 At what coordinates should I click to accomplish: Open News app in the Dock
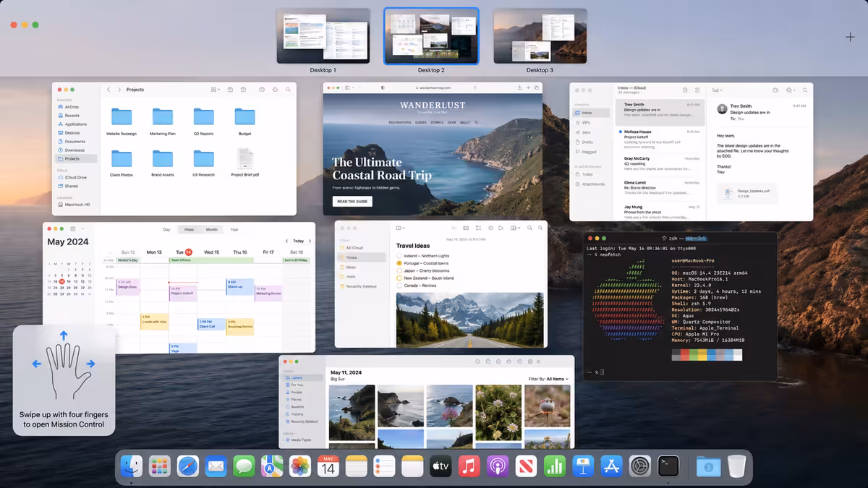point(526,466)
